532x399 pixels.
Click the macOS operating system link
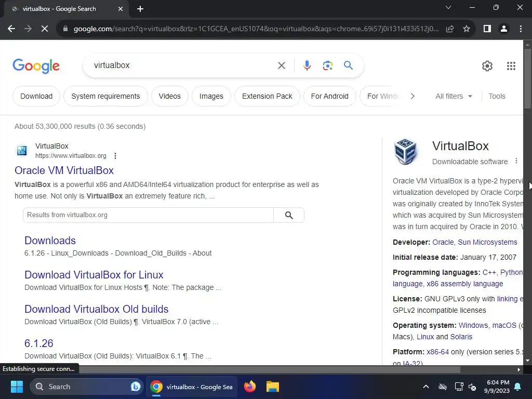(504, 325)
